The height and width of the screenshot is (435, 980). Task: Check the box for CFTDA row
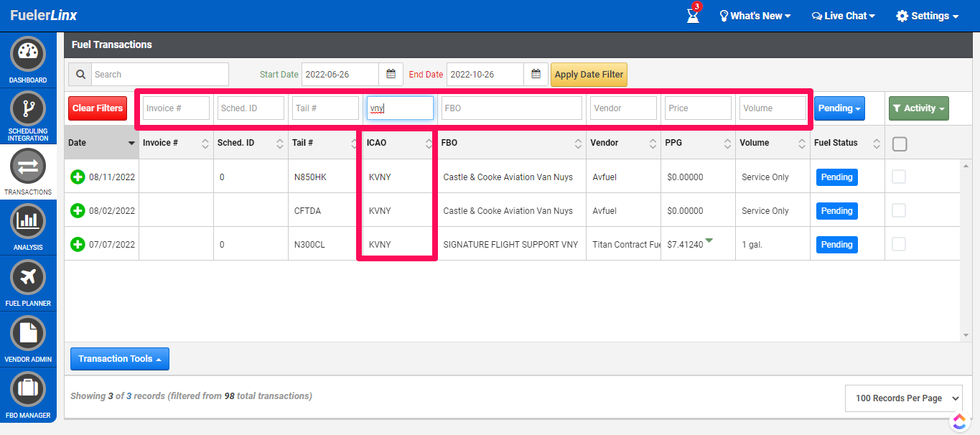pyautogui.click(x=899, y=210)
